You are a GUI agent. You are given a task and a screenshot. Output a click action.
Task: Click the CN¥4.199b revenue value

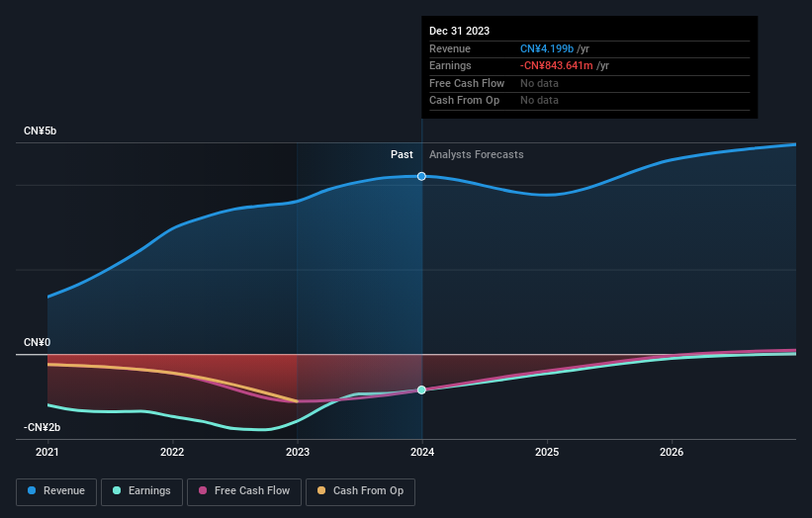(x=547, y=48)
